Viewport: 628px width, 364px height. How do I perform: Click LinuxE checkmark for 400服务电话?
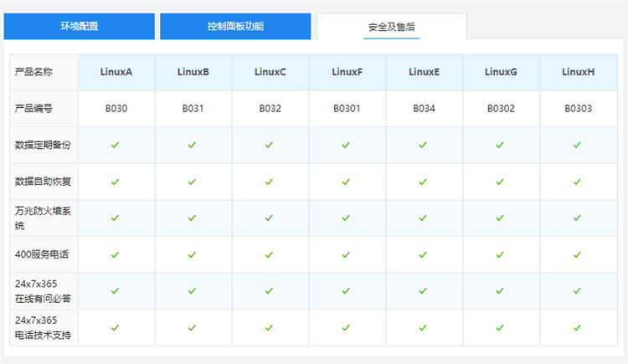coord(423,254)
